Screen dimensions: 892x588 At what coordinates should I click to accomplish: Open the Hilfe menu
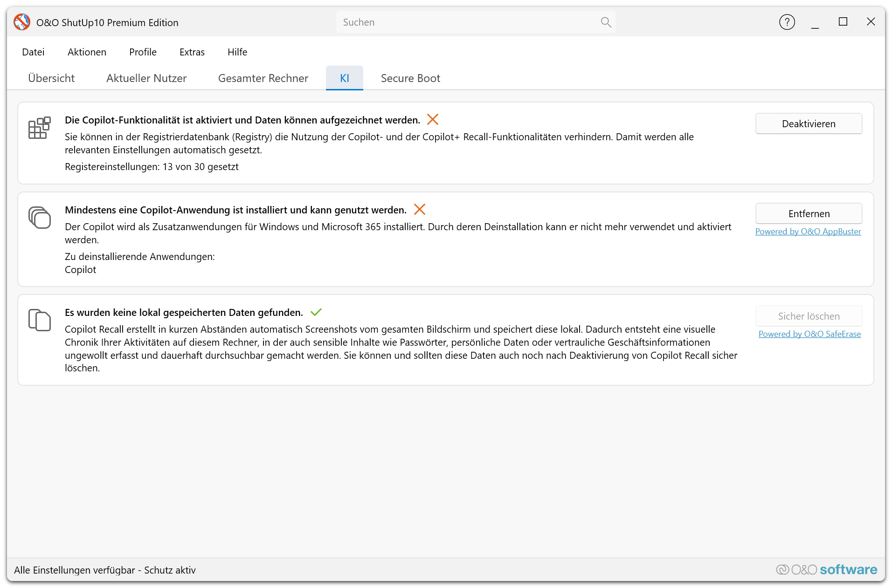click(237, 52)
